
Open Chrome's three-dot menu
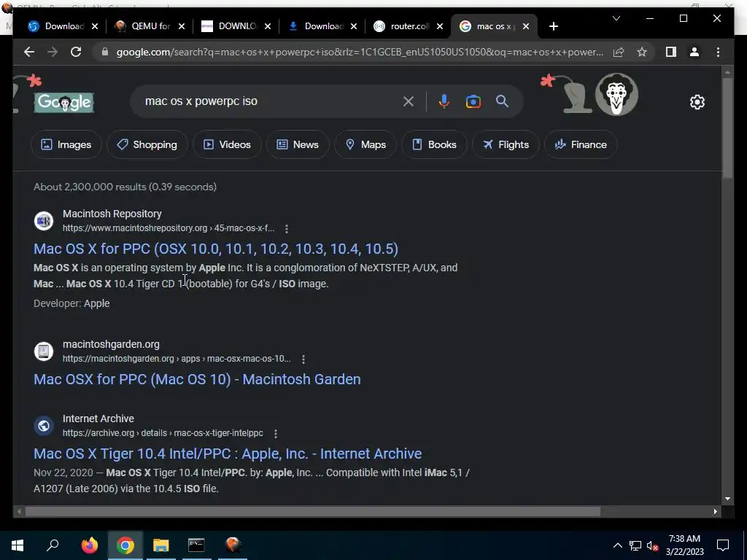tap(718, 52)
